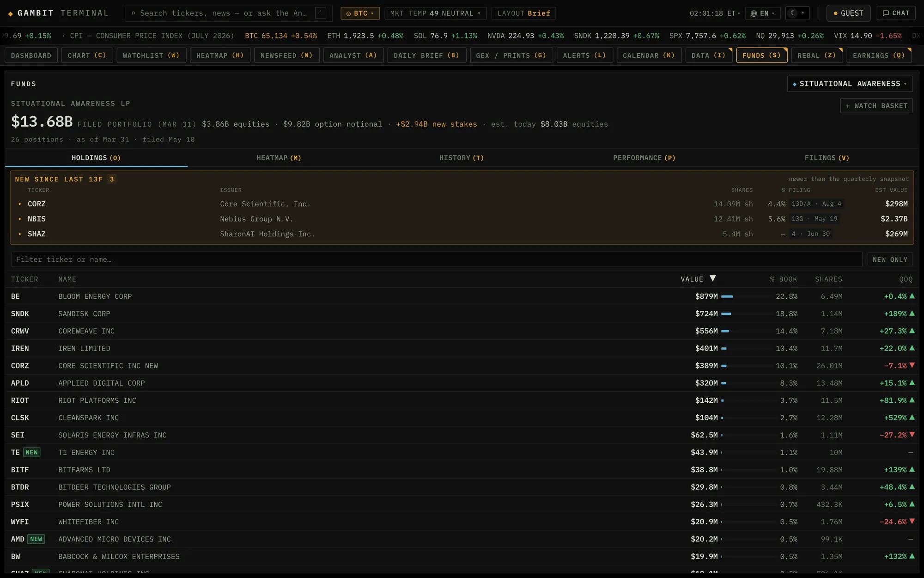Click the NEW badge on TE row
This screenshot has height=578, width=924.
point(32,452)
